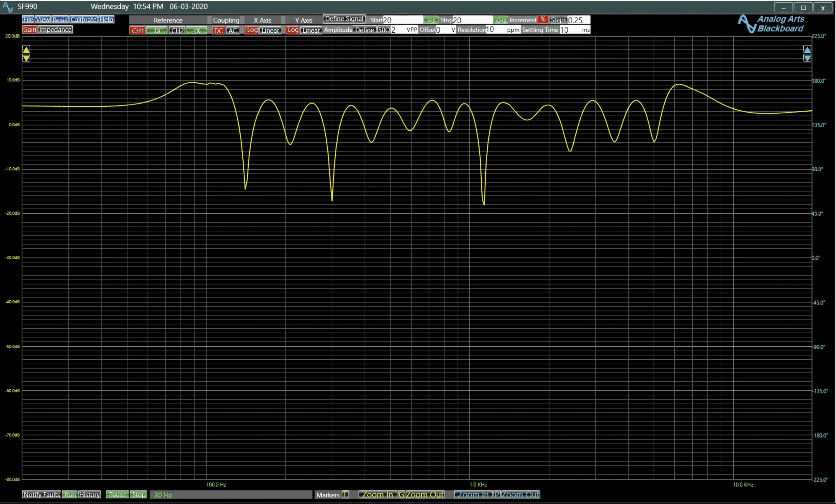
Task: Pause the frequency sweep
Action: point(117,495)
